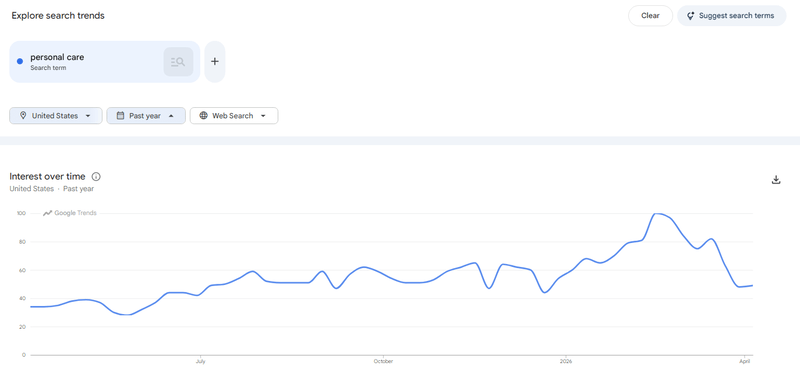Click the caret arrow in Web Search filter

(263, 116)
